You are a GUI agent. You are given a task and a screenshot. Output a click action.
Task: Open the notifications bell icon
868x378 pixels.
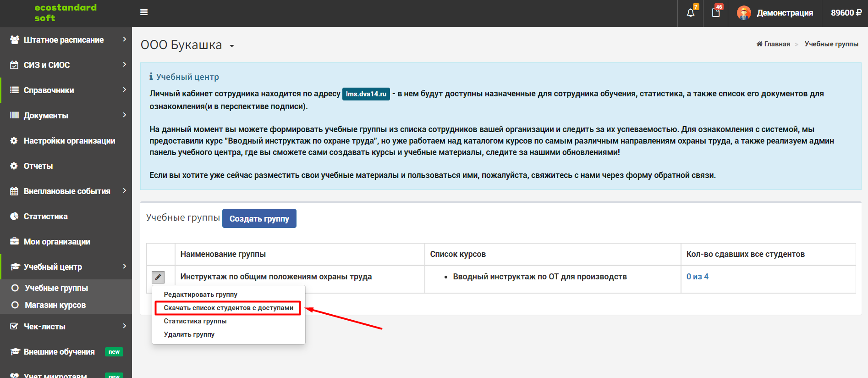[691, 13]
